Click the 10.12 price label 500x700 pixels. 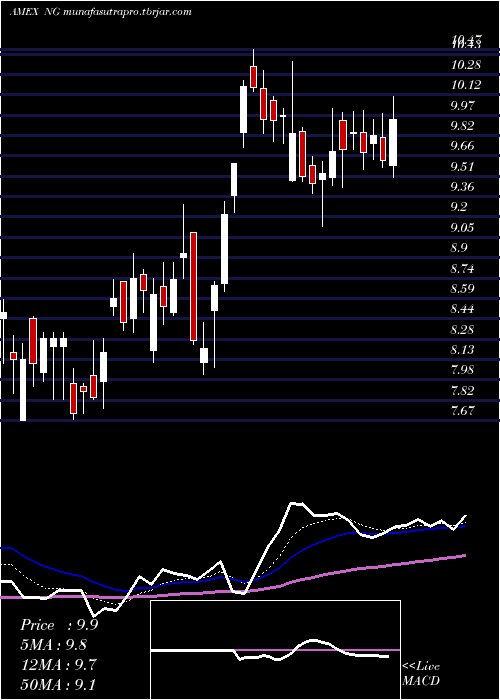coord(466,85)
